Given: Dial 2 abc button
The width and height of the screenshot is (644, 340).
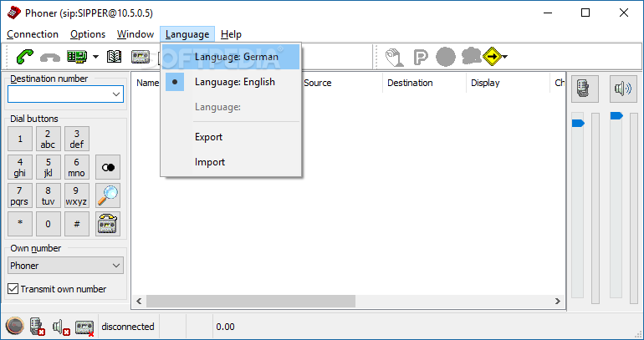Looking at the screenshot, I should [48, 139].
